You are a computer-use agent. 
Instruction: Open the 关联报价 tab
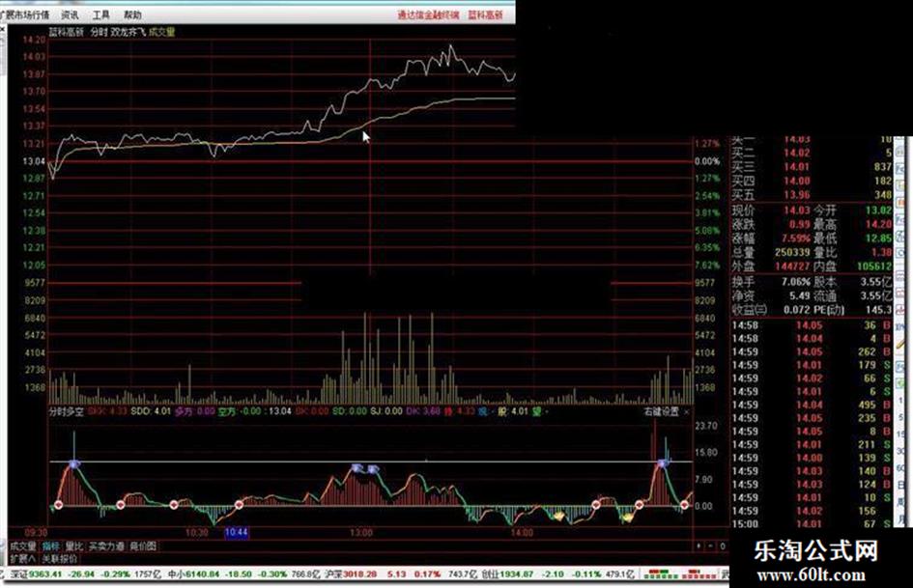pyautogui.click(x=59, y=559)
